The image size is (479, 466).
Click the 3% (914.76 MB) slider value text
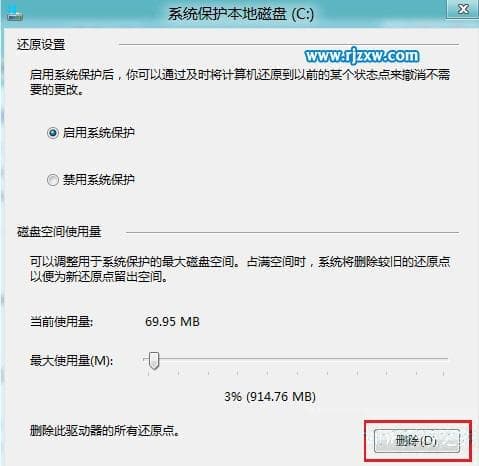(x=270, y=397)
